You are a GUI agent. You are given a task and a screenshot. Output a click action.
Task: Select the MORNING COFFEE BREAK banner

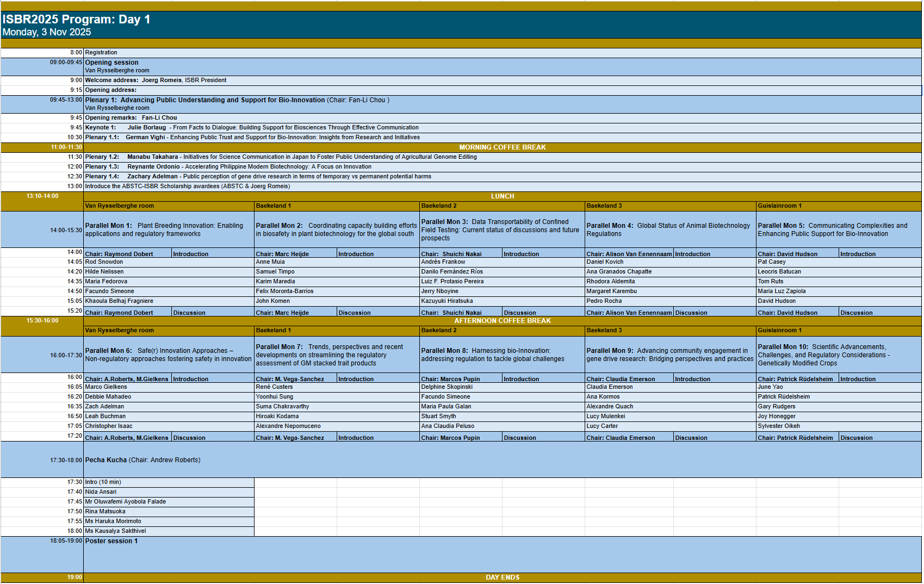tap(502, 147)
